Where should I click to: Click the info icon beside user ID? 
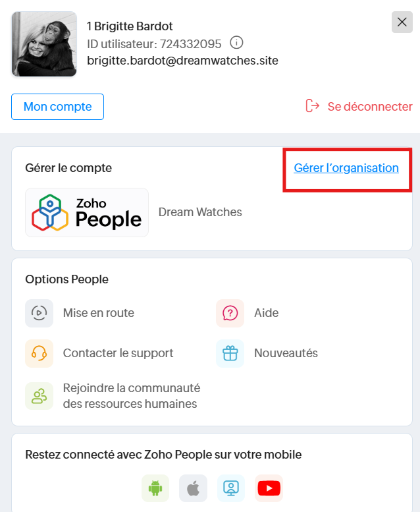[x=236, y=43]
